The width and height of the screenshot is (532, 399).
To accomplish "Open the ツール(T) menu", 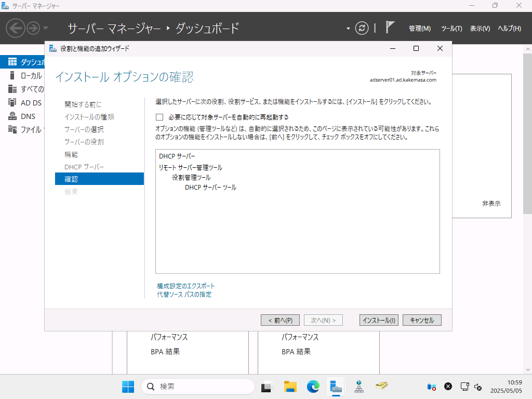I will (451, 29).
